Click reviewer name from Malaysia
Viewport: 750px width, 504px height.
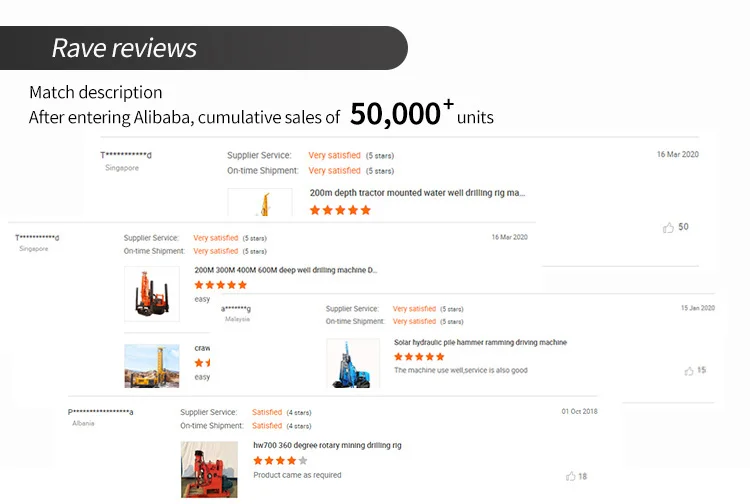236,308
